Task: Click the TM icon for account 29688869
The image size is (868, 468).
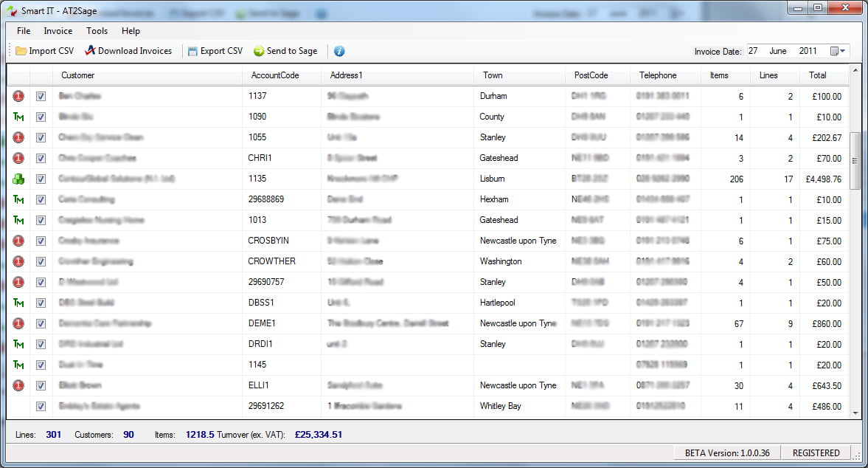Action: pos(18,199)
